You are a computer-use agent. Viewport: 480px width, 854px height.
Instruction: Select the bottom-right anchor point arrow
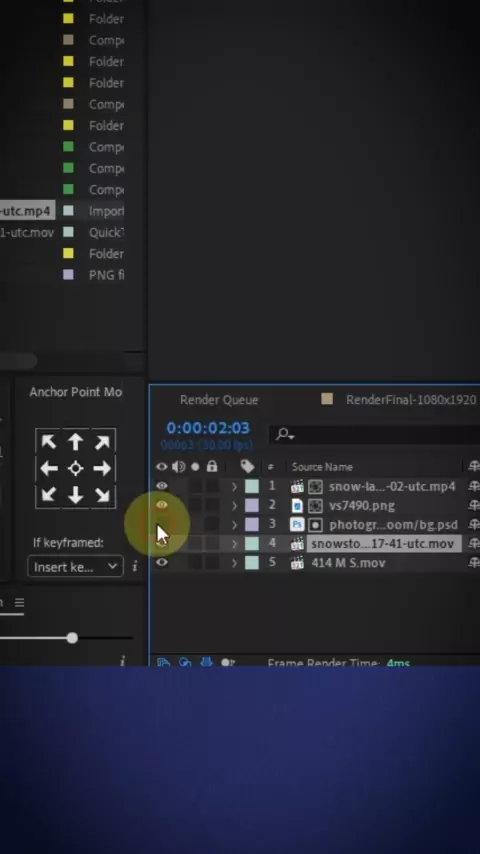[x=102, y=495]
